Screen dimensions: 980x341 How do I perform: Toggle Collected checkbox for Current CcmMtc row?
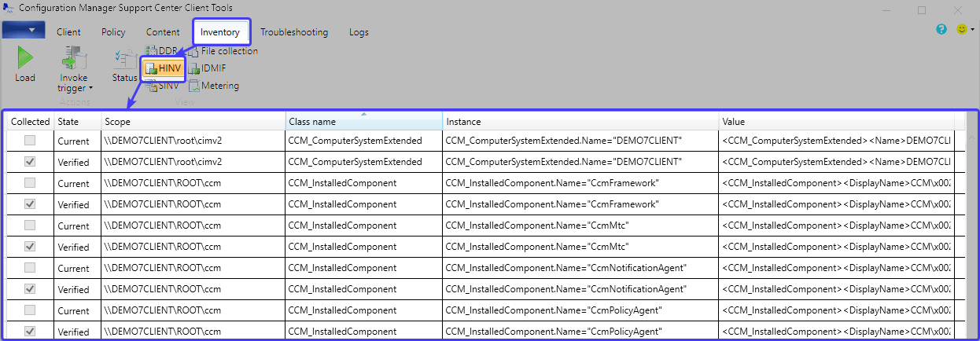tap(30, 225)
